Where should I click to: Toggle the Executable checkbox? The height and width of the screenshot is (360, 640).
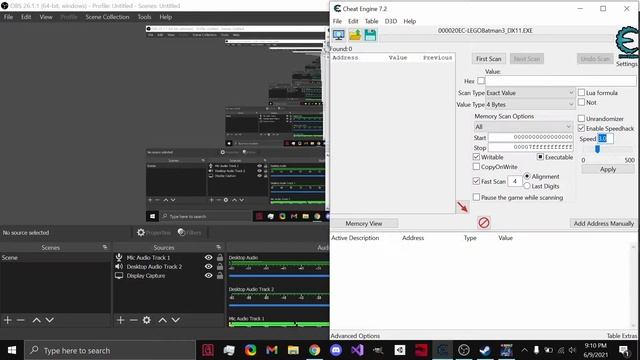540,157
